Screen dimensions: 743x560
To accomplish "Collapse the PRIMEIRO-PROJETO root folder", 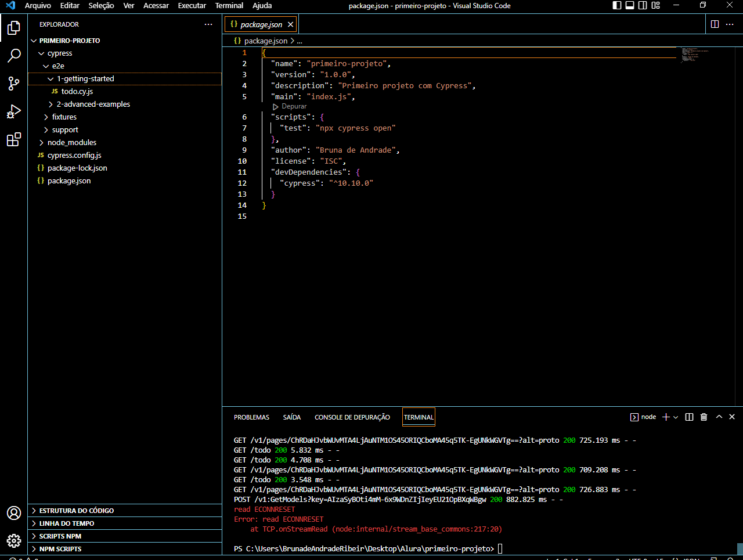I will 125,41.
